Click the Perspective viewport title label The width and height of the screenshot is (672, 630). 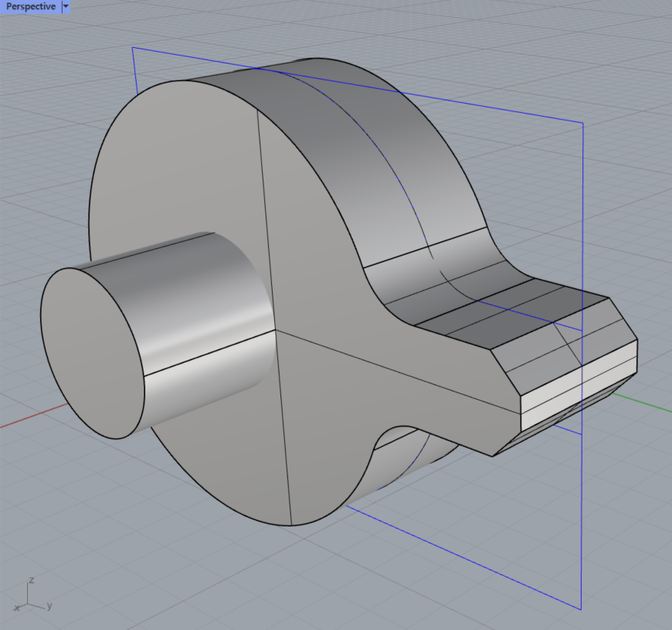[31, 6]
